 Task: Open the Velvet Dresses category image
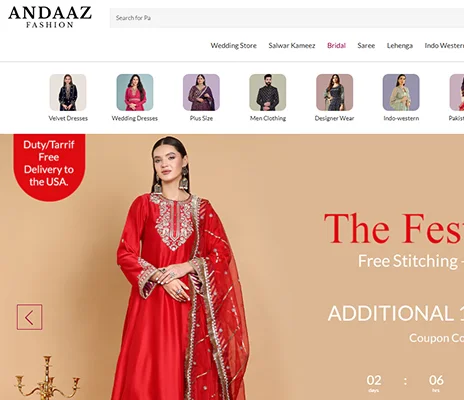(68, 92)
